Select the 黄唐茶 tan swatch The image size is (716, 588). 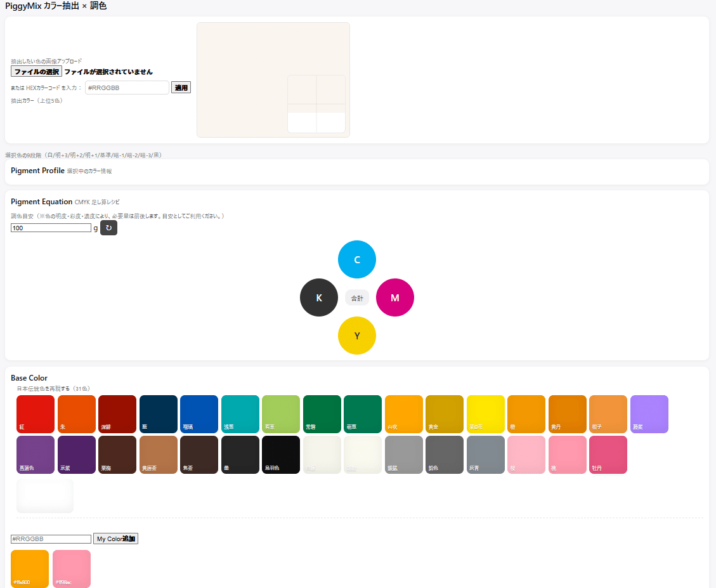point(159,455)
